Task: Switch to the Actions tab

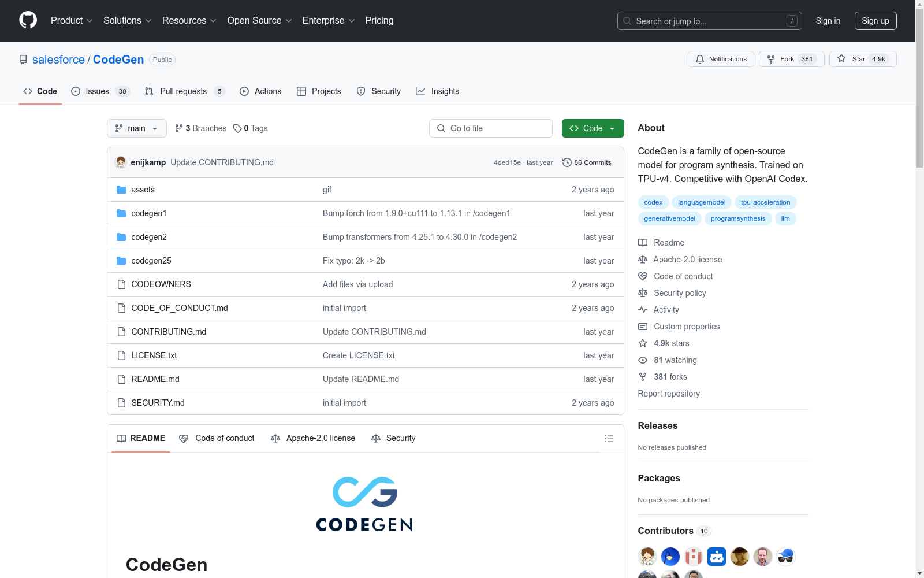Action: 260,91
